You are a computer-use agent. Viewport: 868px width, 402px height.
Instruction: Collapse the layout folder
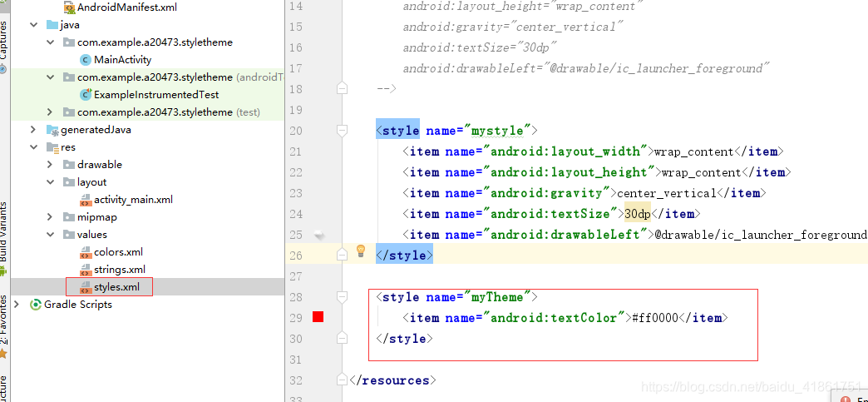(x=51, y=182)
